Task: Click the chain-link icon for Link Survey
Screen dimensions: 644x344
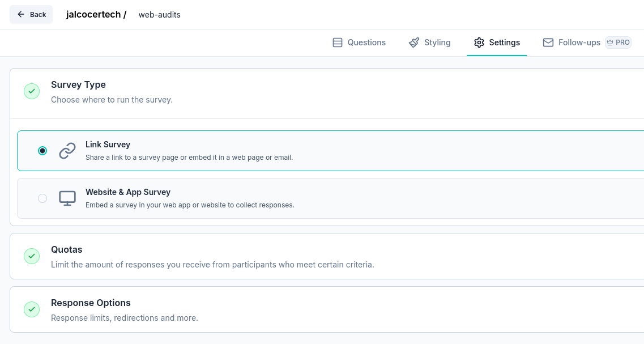Action: click(x=67, y=151)
